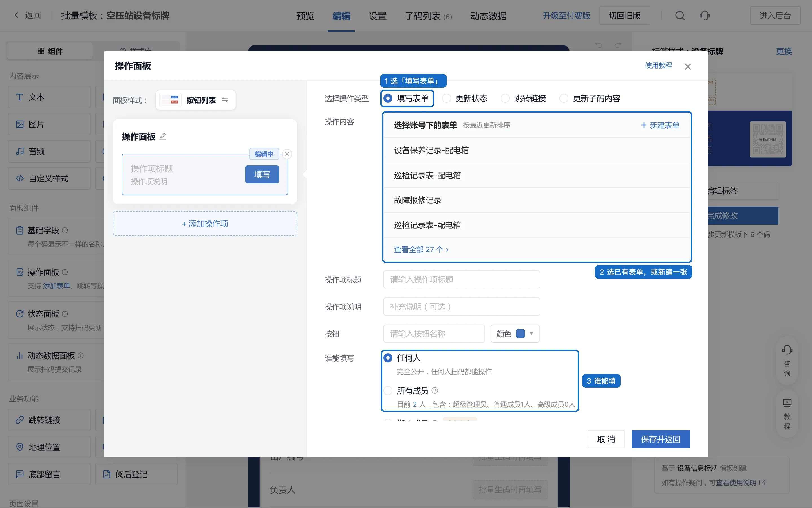Open the 面板样式 按钮列表 selector

[196, 100]
